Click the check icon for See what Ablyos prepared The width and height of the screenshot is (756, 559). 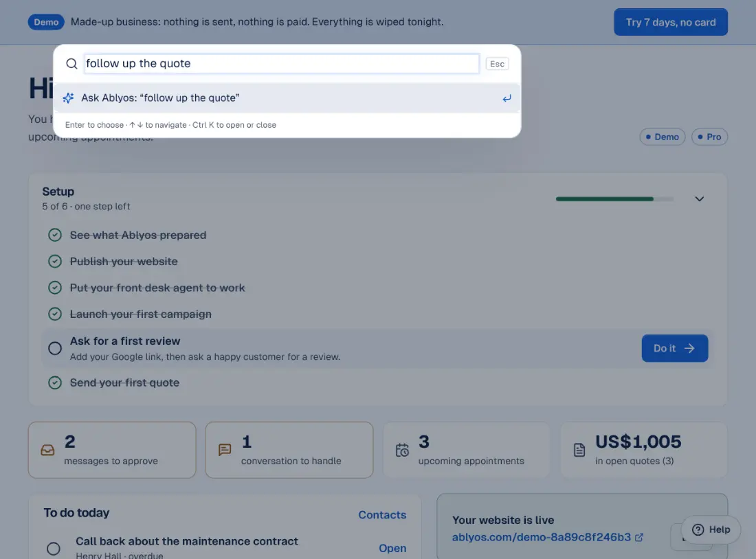coord(55,235)
